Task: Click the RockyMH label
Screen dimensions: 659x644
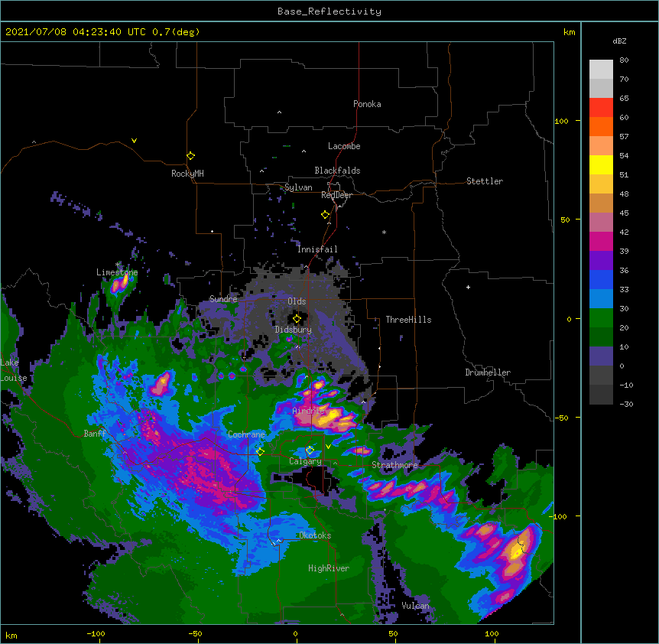Action: click(x=187, y=174)
